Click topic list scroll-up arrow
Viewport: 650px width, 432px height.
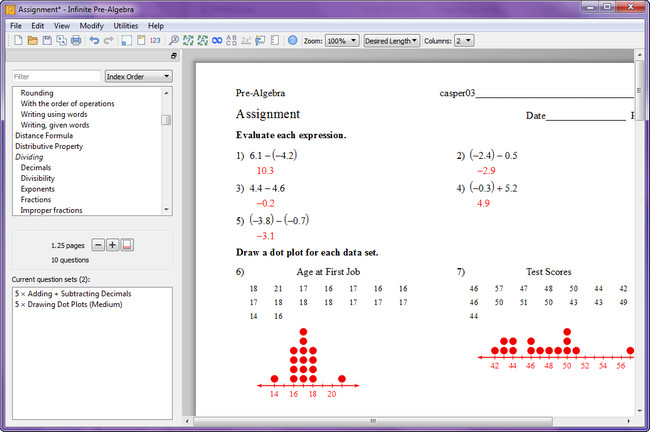click(166, 93)
